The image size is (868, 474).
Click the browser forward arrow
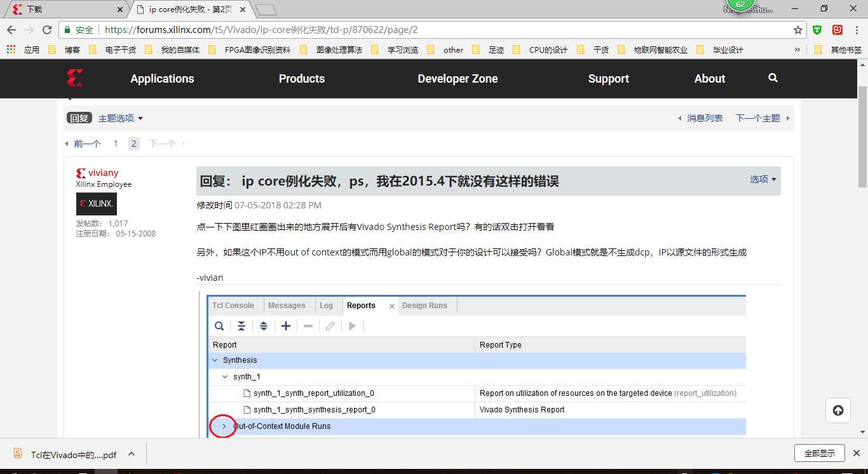point(29,30)
